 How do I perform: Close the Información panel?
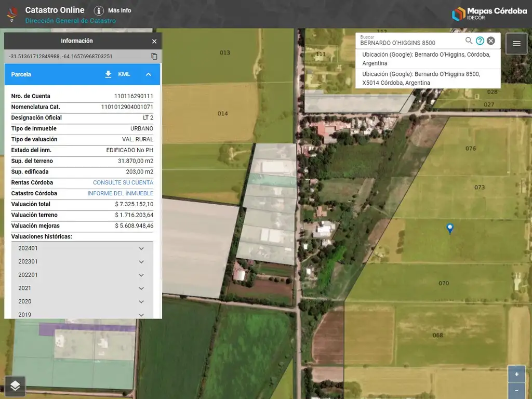click(154, 41)
